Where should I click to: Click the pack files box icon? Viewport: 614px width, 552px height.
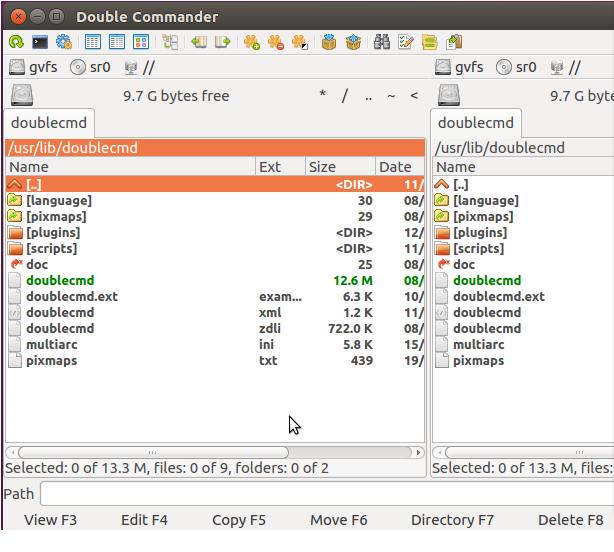coord(329,42)
